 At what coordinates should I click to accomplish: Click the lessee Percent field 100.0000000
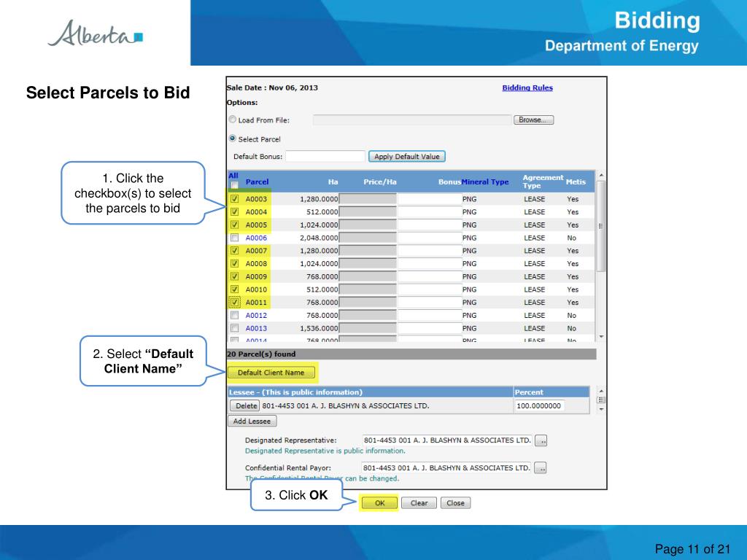pos(539,405)
